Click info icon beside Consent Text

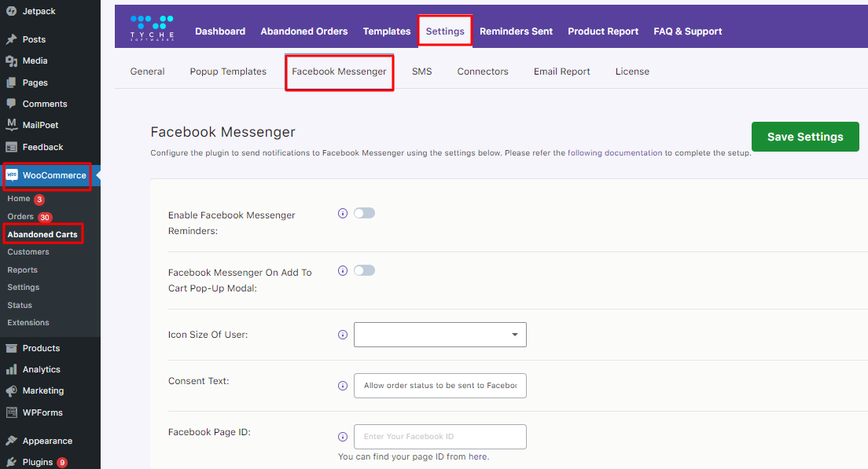(x=343, y=386)
